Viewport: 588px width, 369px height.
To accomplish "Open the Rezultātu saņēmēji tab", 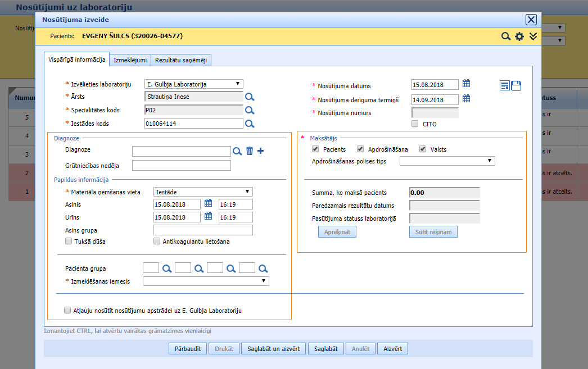I will point(180,60).
